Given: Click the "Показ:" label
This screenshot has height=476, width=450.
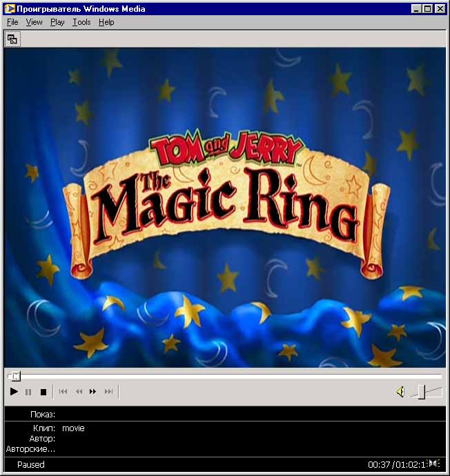Looking at the screenshot, I should pos(43,415).
